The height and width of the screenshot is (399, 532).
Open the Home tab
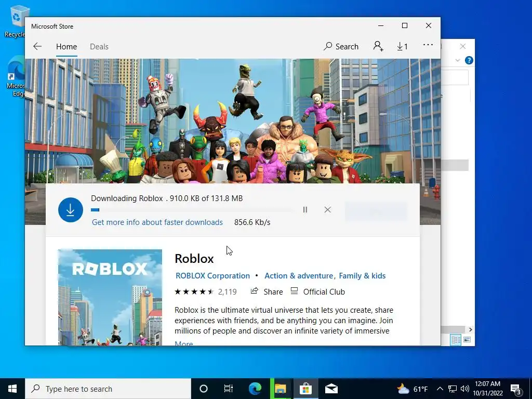coord(66,46)
